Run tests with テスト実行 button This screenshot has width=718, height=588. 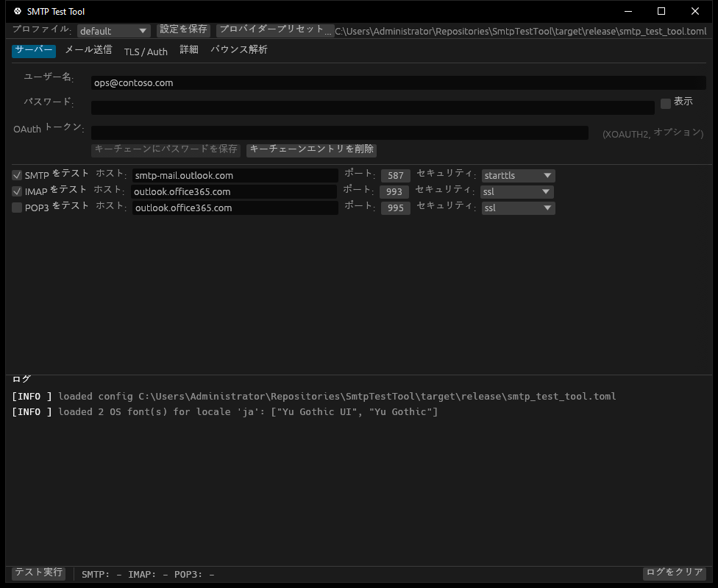tap(38, 573)
